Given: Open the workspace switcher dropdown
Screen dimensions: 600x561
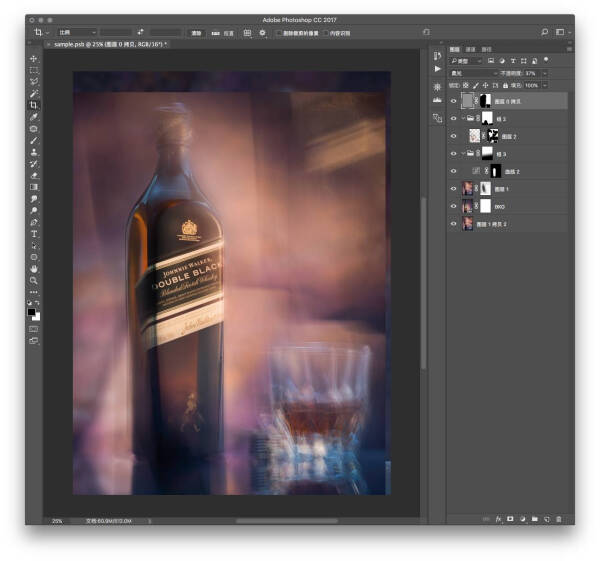Looking at the screenshot, I should [x=562, y=32].
